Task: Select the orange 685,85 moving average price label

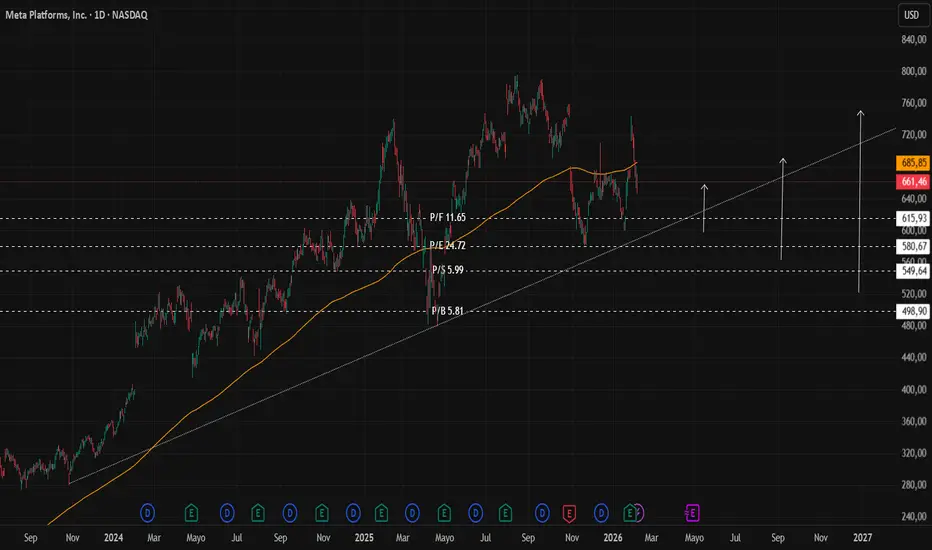Action: pyautogui.click(x=912, y=163)
